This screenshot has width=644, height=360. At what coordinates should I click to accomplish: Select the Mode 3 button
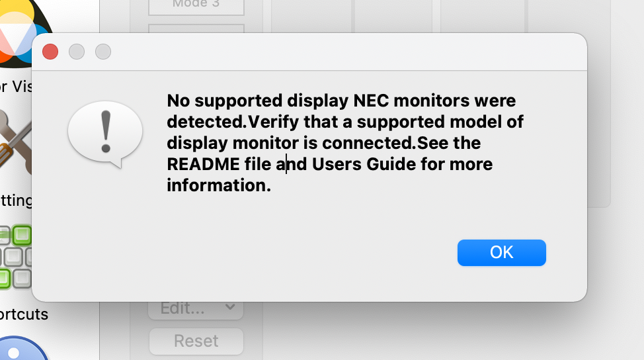point(196,5)
